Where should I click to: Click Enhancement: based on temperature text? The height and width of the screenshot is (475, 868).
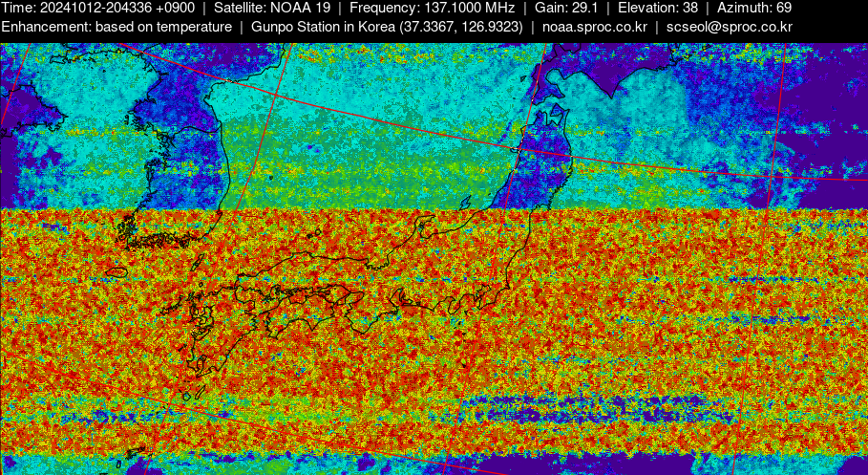point(116,27)
